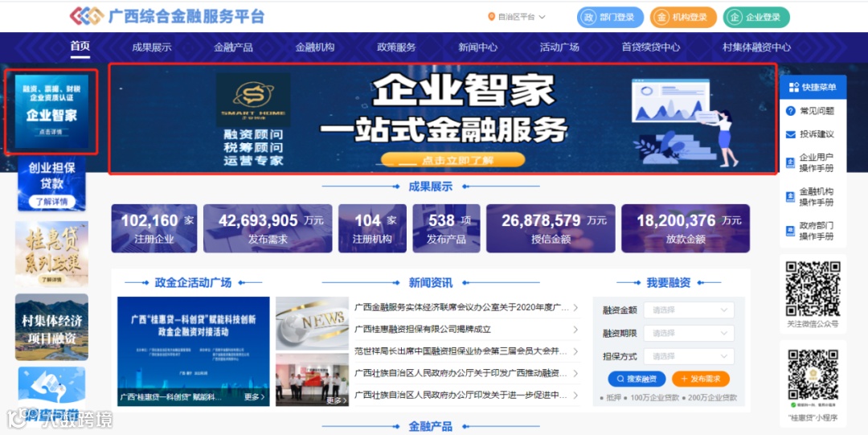Click the 政府部门操作手册 document icon
The width and height of the screenshot is (868, 435).
coord(791,231)
